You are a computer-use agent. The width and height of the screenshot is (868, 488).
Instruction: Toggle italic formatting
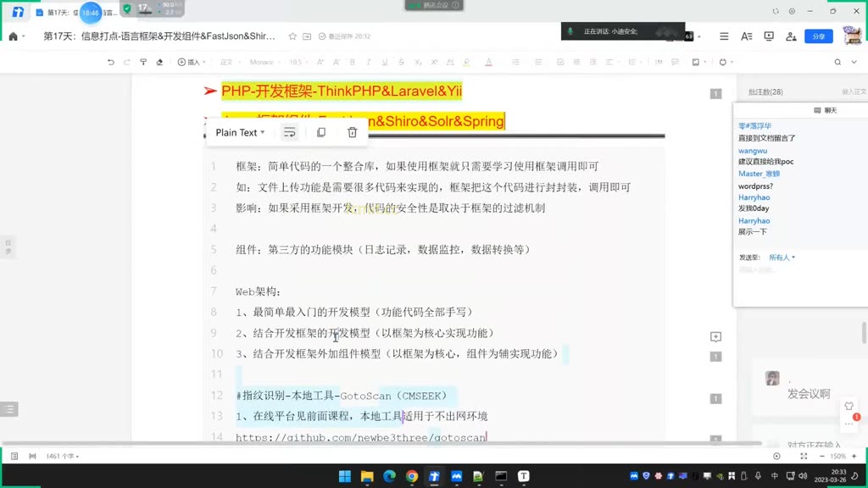368,62
